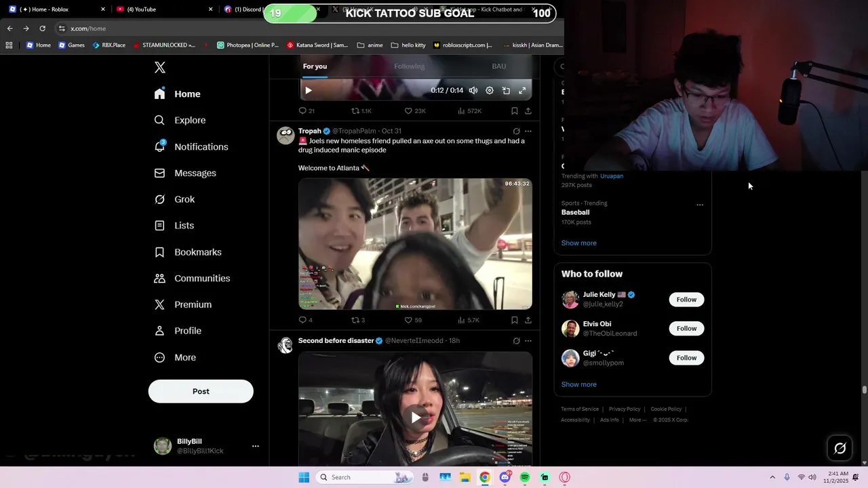Open Premium in the sidebar
This screenshot has width=868, height=488.
click(182, 305)
